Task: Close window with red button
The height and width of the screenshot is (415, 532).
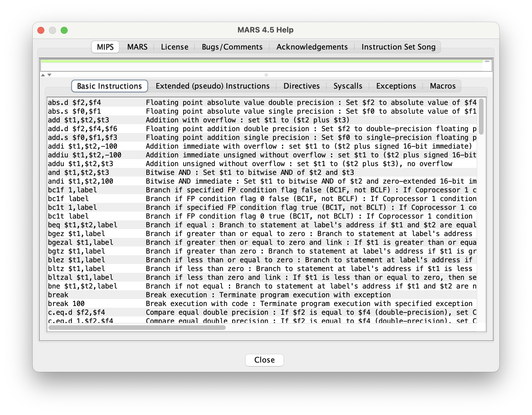Action: pos(41,30)
